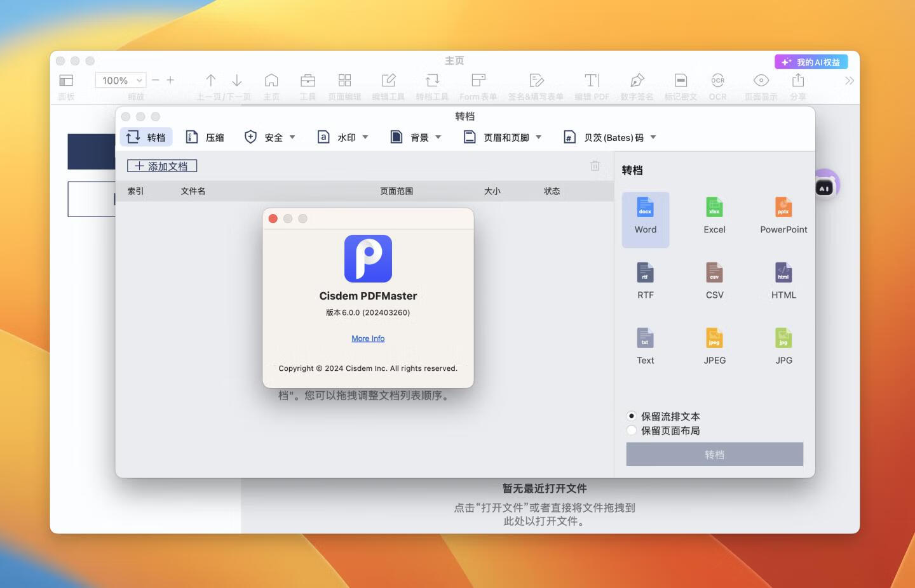915x588 pixels.
Task: Expand the 页眉和页脚 dropdown arrow
Action: pyautogui.click(x=538, y=137)
